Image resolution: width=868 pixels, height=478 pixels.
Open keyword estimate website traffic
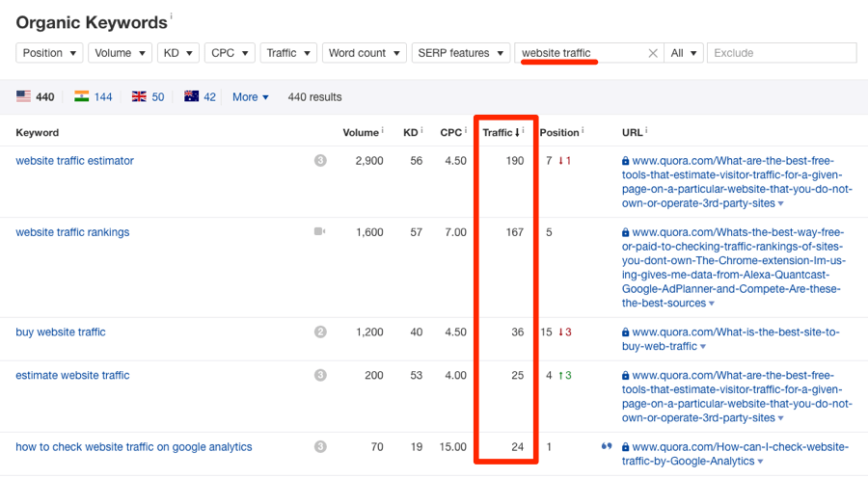(72, 375)
